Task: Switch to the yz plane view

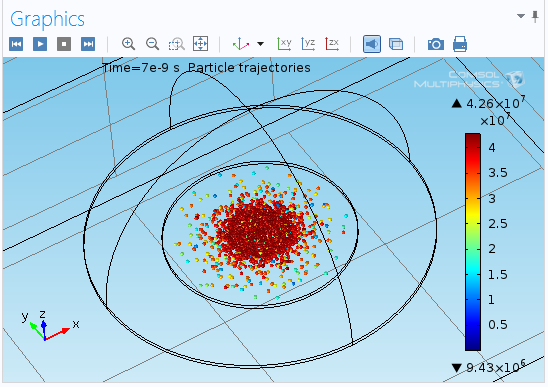Action: pos(308,44)
